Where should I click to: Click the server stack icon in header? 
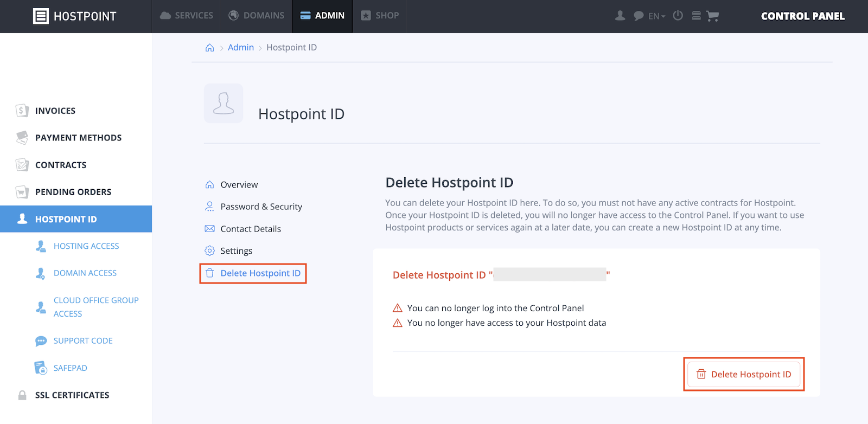[696, 16]
